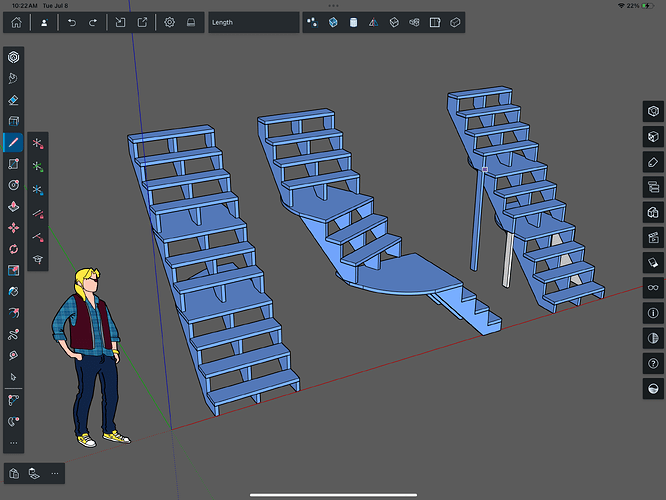Open the Tags panel on right
This screenshot has width=666, height=500.
653,160
